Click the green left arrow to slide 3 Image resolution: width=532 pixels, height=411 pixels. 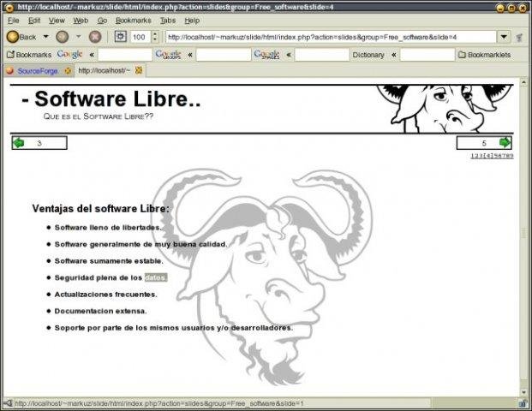(19, 143)
